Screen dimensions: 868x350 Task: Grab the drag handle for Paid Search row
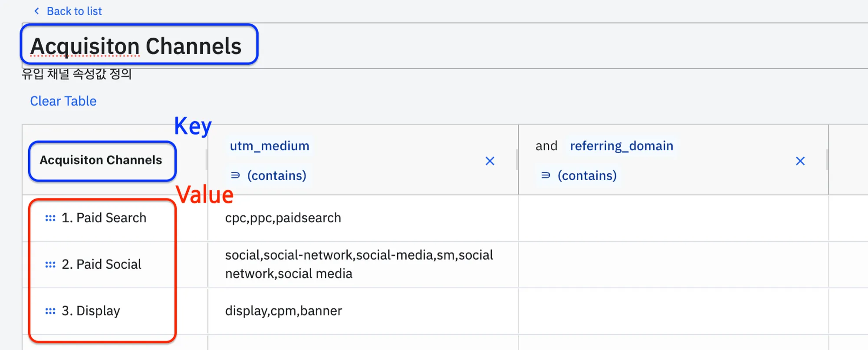coord(50,218)
